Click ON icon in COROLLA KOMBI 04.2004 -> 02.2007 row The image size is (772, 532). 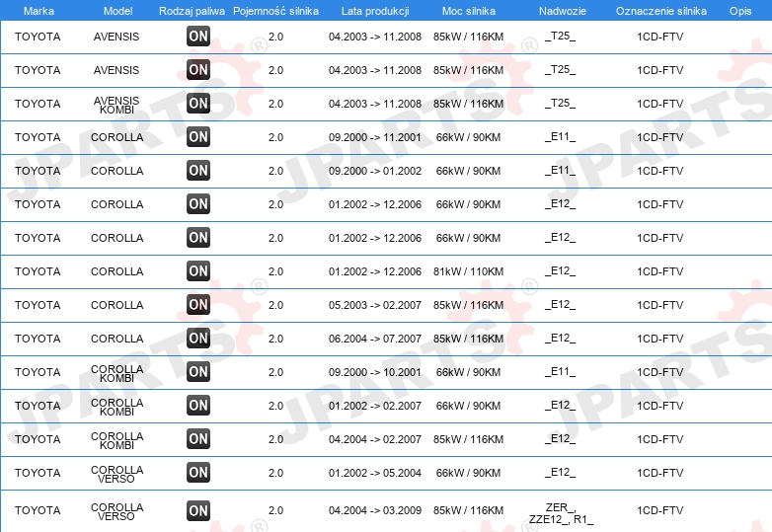(x=198, y=438)
